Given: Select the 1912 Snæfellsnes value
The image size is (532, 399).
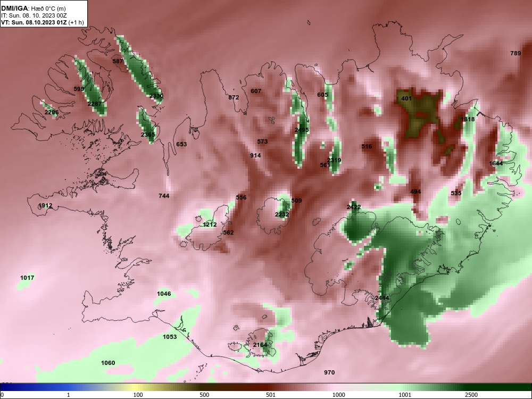Looking at the screenshot, I should [x=45, y=205].
